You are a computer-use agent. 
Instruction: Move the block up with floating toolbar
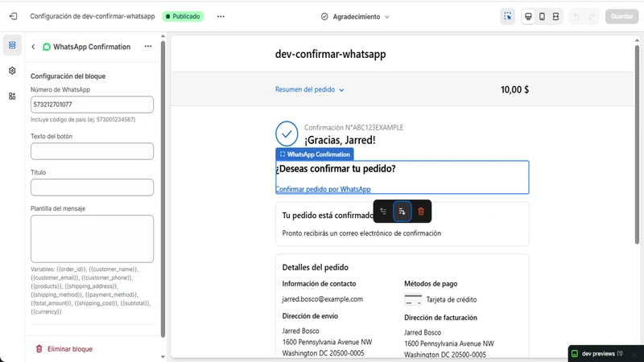click(383, 212)
